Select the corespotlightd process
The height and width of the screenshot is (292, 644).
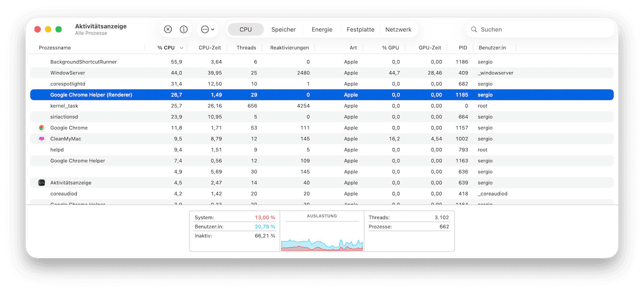pyautogui.click(x=322, y=84)
